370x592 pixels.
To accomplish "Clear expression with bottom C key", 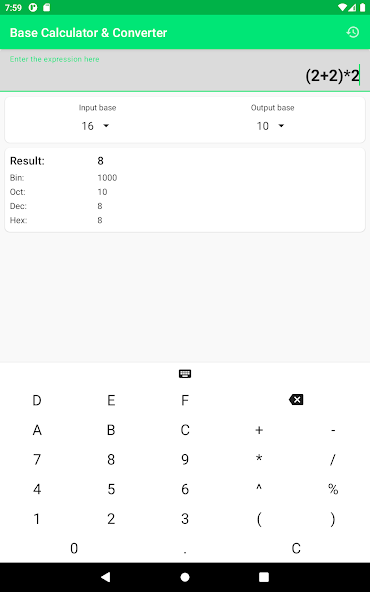I will [x=296, y=548].
